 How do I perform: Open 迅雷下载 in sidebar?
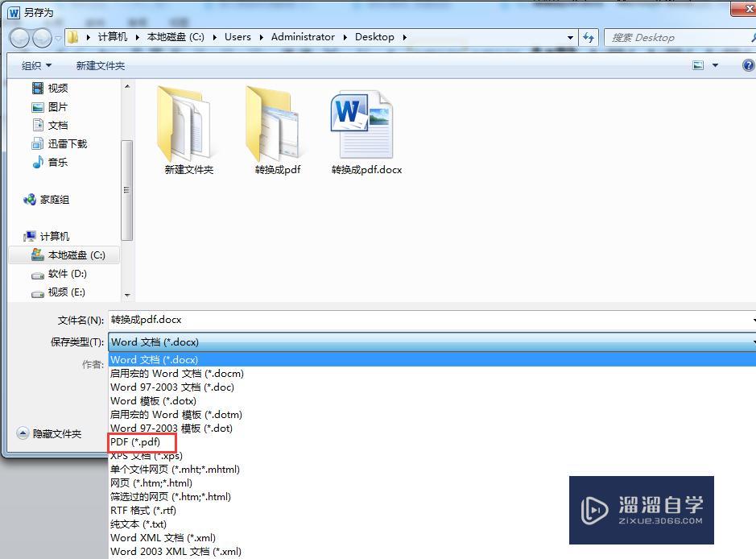[60, 143]
